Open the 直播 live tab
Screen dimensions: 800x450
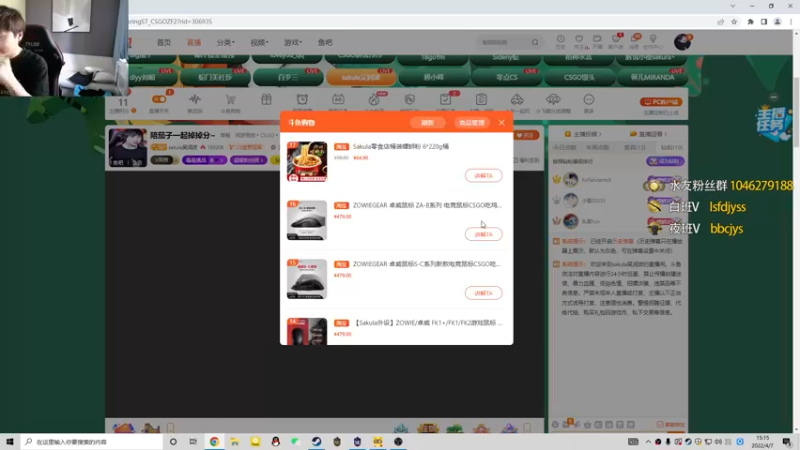193,42
